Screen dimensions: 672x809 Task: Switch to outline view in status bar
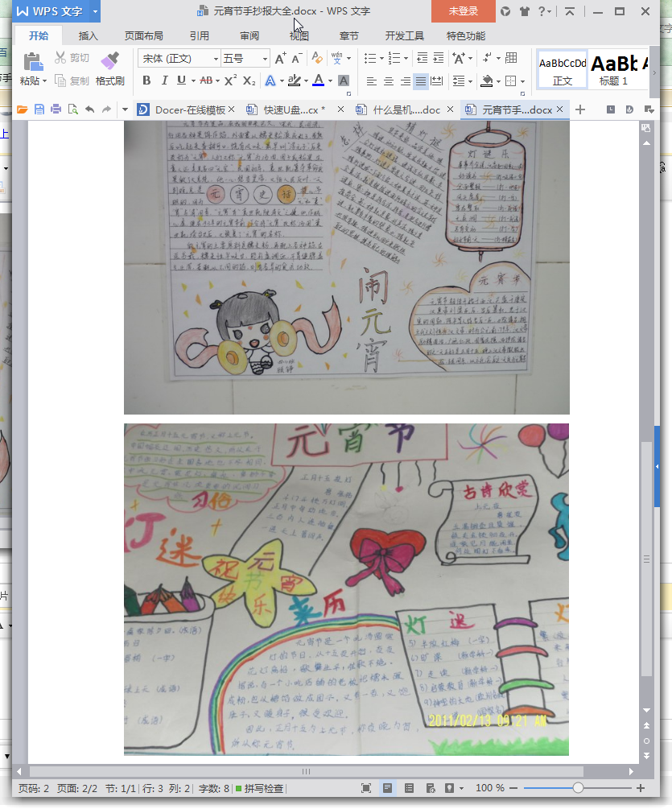click(409, 788)
